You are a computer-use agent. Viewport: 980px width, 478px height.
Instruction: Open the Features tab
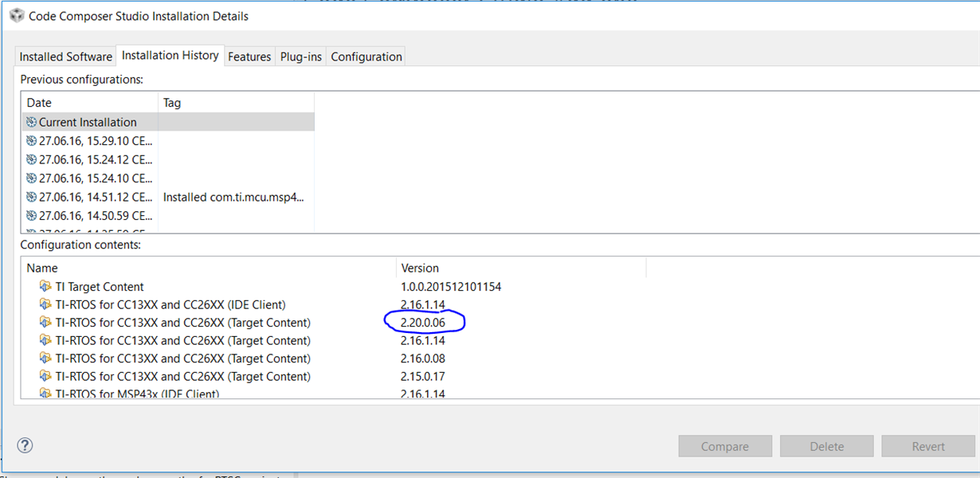(x=249, y=57)
